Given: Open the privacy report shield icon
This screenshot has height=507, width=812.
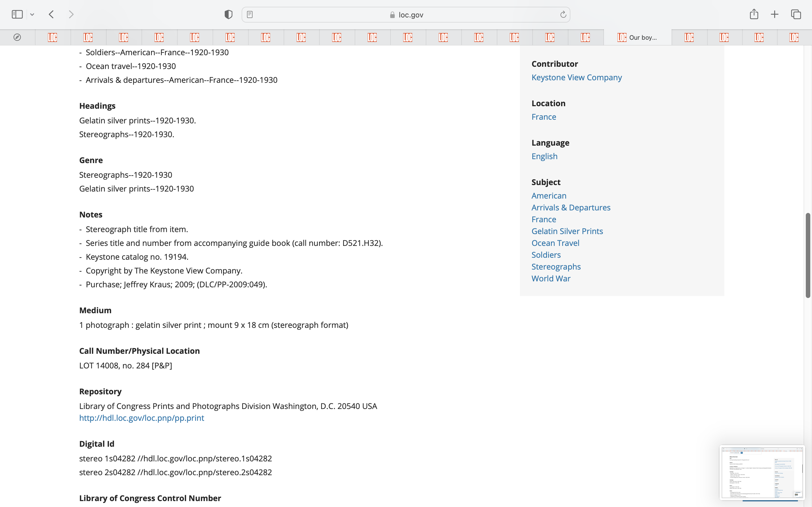Looking at the screenshot, I should coord(228,14).
